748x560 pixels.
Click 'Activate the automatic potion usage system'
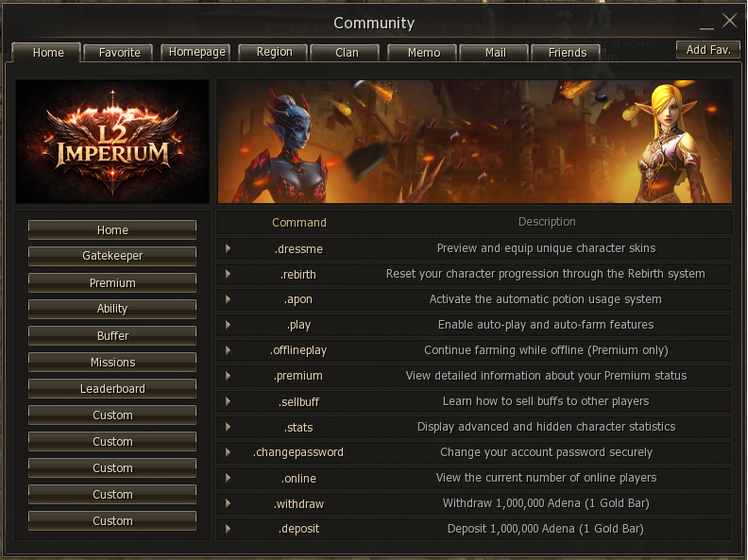(x=545, y=299)
